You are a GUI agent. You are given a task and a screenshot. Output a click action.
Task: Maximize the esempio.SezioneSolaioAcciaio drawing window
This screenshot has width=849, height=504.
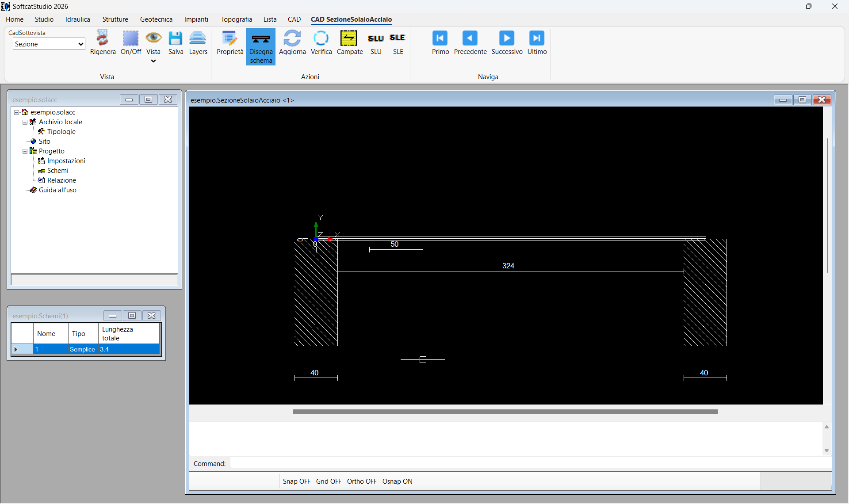tap(802, 100)
